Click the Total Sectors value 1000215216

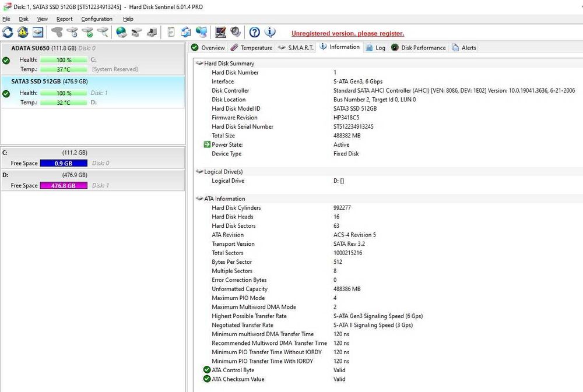[x=347, y=253]
